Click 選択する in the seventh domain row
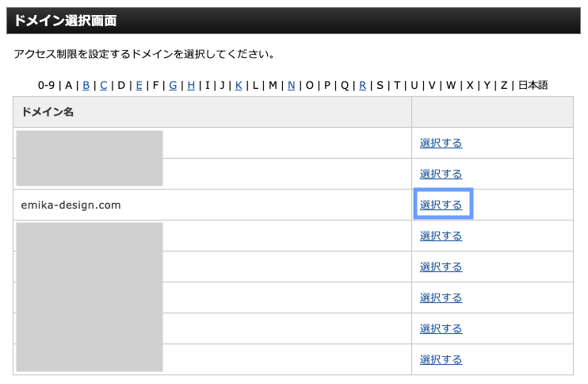 (441, 328)
